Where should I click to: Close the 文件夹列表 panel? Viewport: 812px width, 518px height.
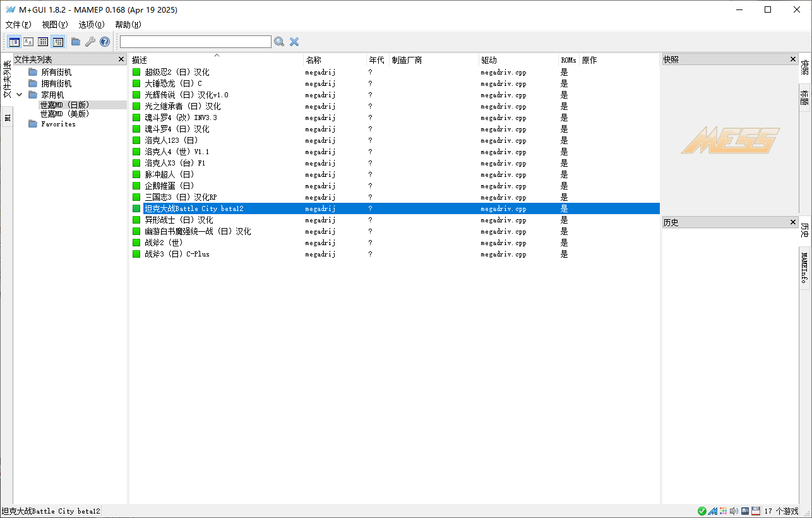[x=121, y=59]
